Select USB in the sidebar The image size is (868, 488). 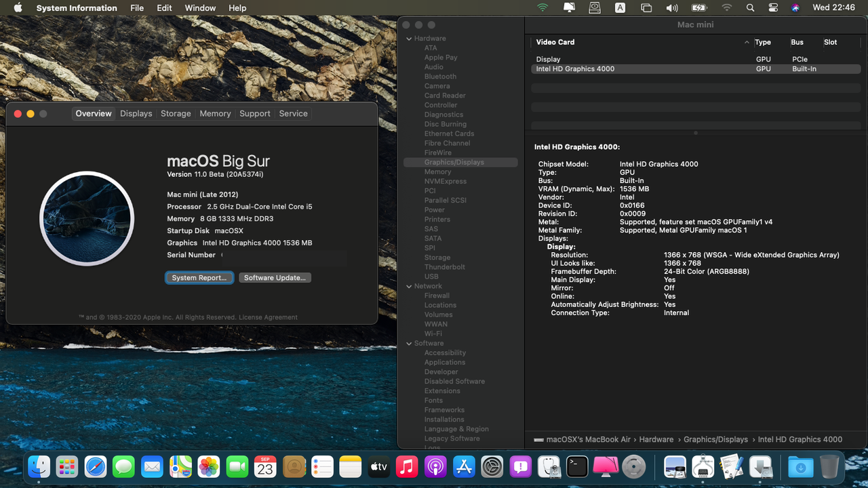431,277
